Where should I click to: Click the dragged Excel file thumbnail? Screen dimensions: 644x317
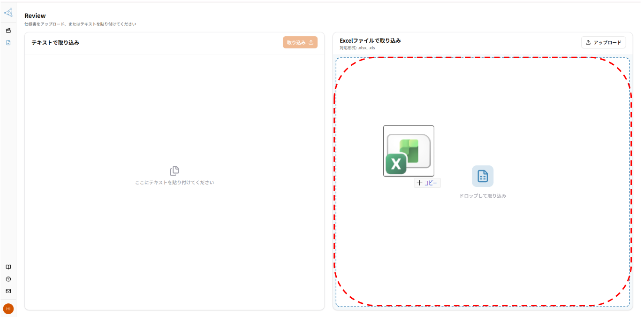408,151
